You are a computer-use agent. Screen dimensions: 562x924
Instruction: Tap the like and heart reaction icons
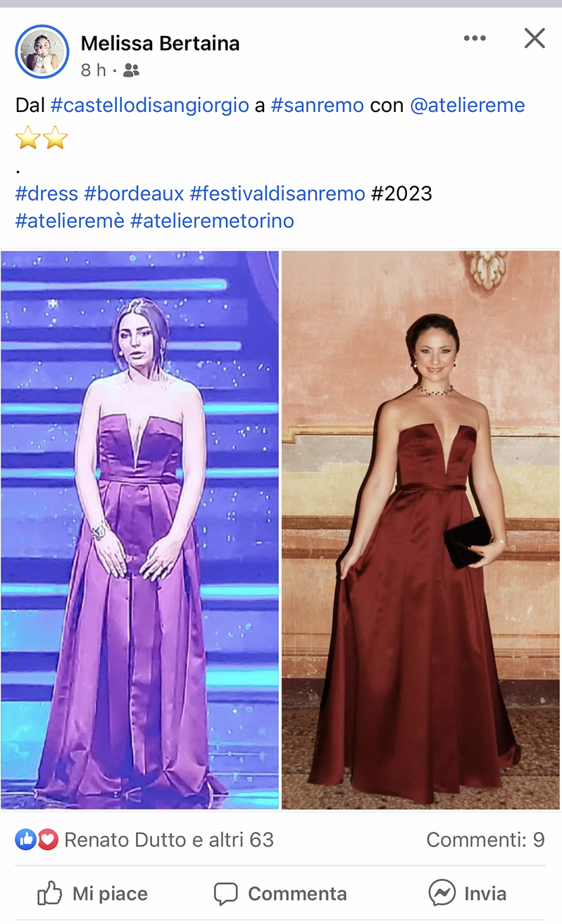coord(37,839)
